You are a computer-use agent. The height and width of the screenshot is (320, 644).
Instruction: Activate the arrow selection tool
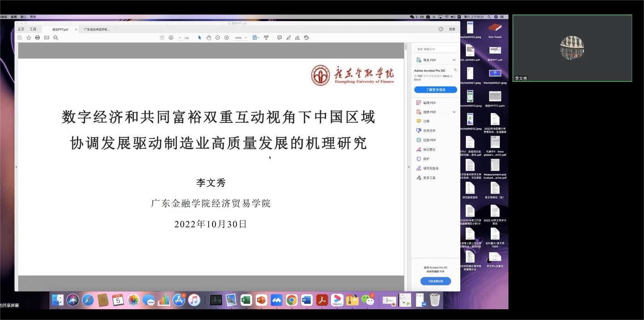tap(199, 38)
